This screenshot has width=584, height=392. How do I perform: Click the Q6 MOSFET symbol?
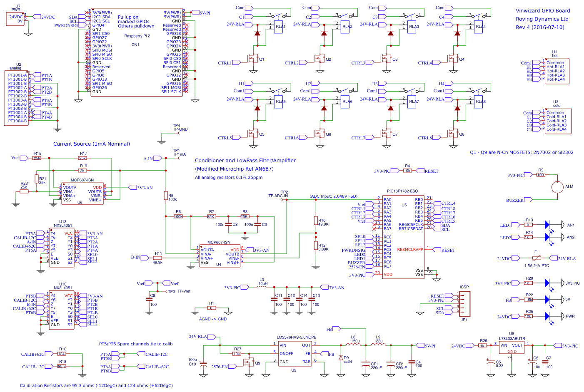(x=319, y=134)
